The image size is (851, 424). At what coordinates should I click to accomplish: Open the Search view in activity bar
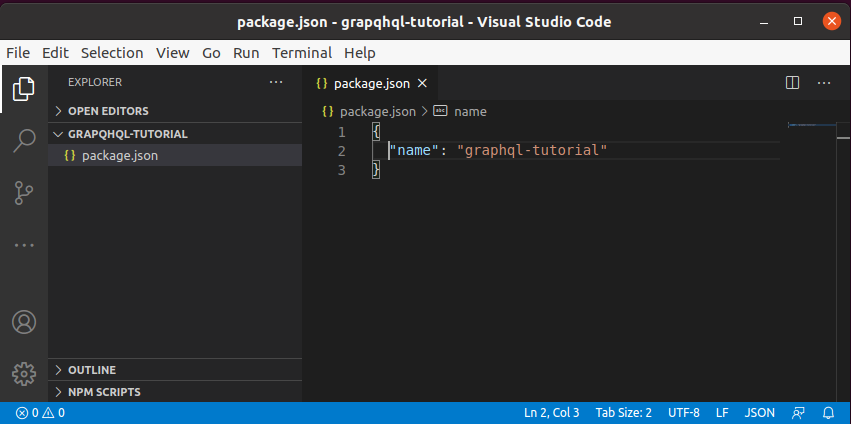pyautogui.click(x=24, y=141)
